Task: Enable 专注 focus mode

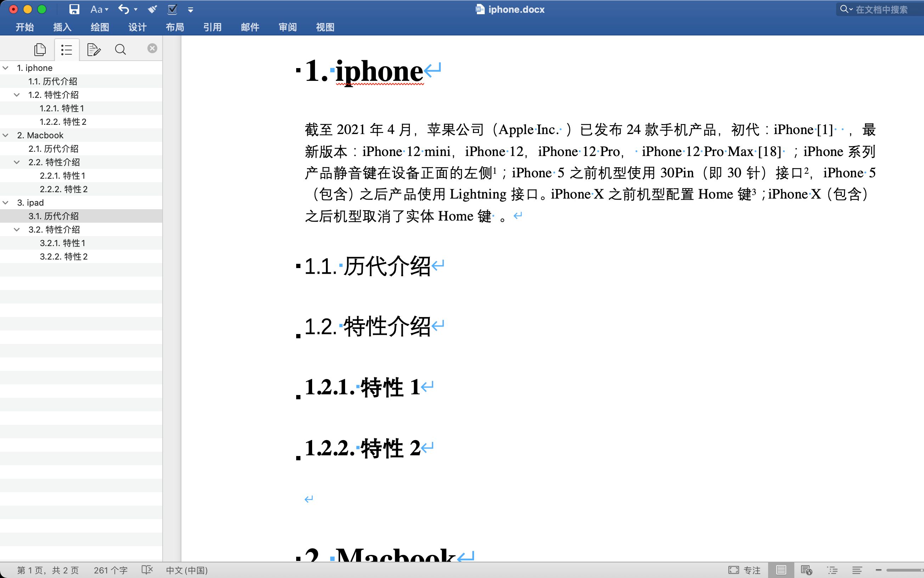Action: click(745, 570)
